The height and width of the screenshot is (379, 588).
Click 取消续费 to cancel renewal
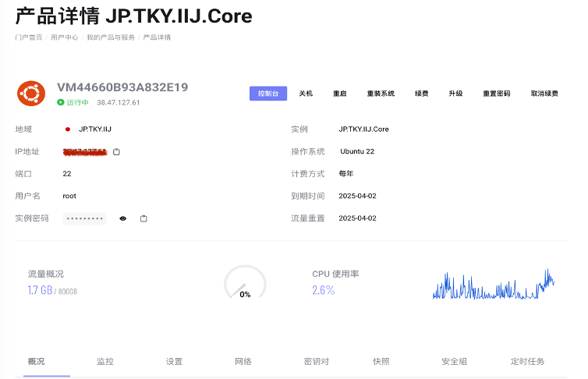click(544, 94)
